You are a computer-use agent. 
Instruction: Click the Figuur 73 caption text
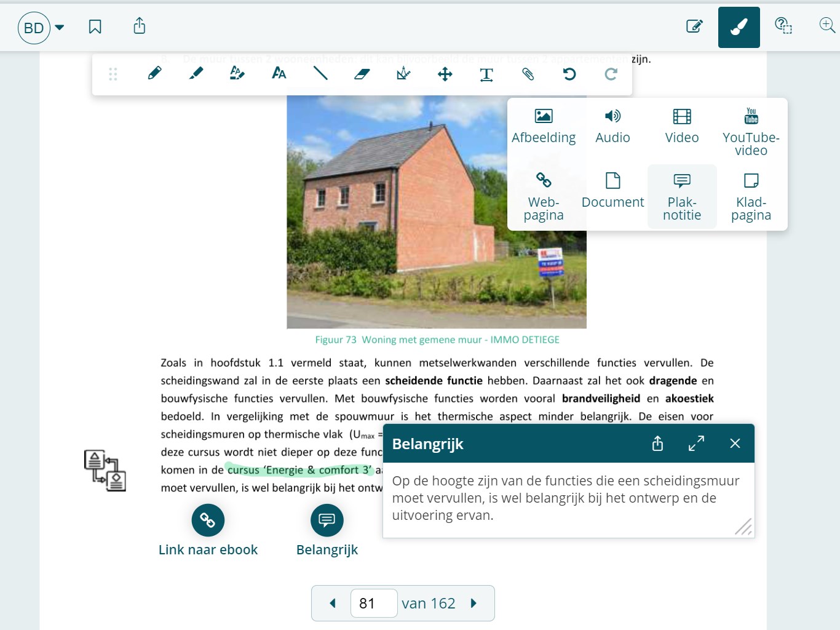437,340
